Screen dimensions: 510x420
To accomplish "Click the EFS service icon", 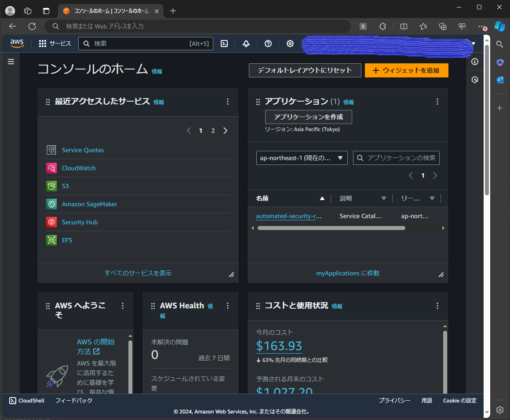I will tap(51, 240).
